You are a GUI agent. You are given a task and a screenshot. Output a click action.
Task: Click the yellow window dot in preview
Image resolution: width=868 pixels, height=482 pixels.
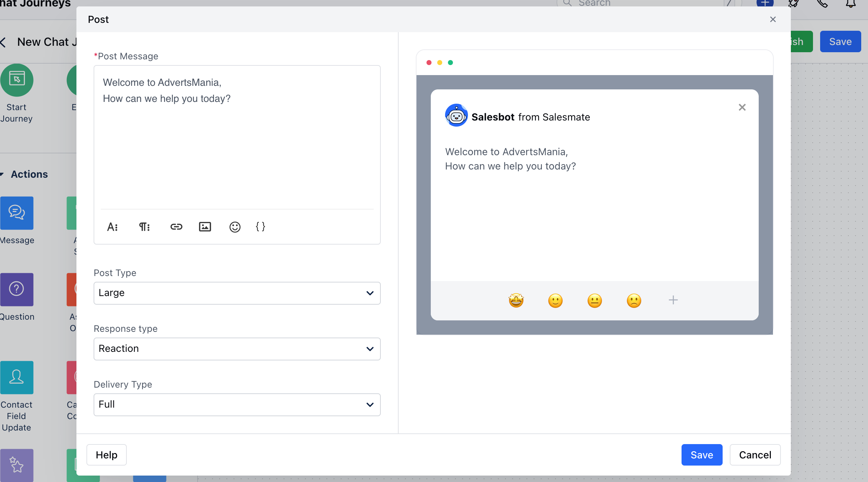[439, 63]
